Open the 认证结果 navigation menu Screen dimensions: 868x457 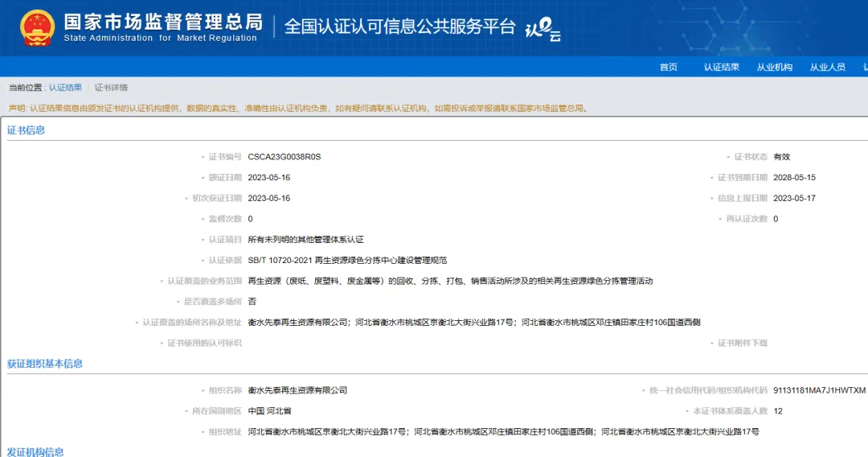point(721,67)
